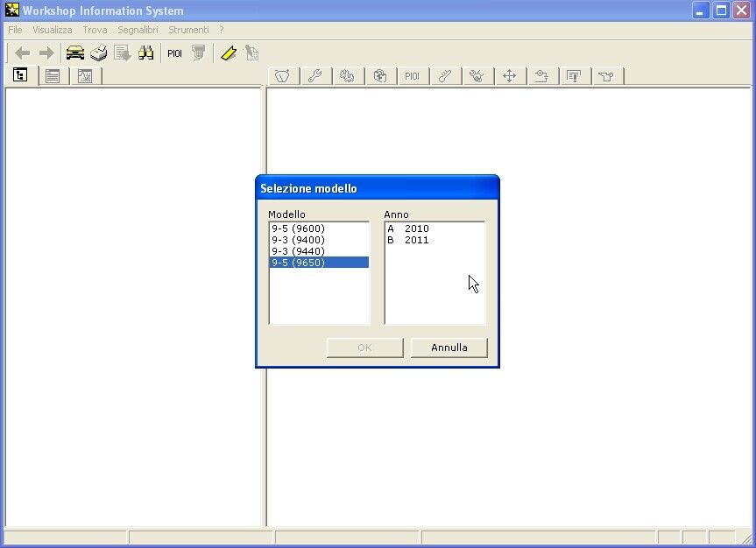Image resolution: width=756 pixels, height=548 pixels.
Task: Click the gears tab icon
Action: click(x=347, y=75)
